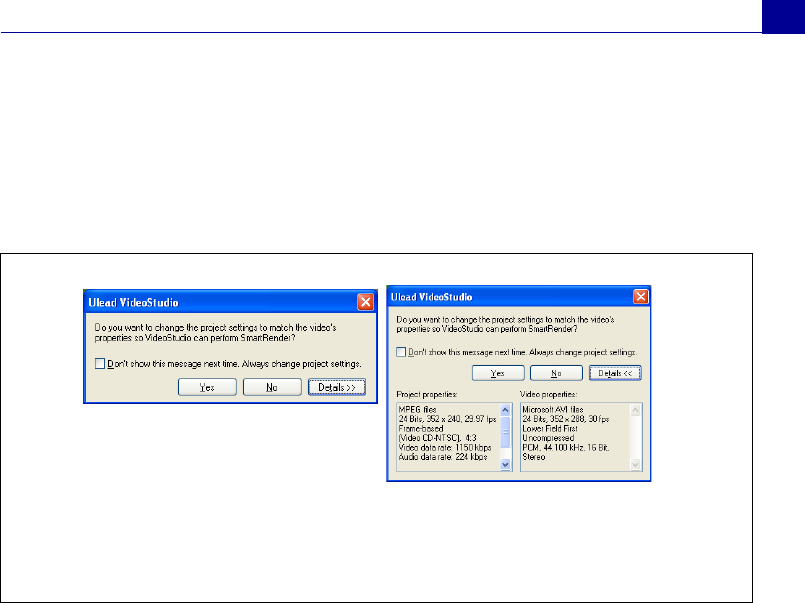Screen dimensions: 805x603
Task: Select the "Uncompressed" line
Action: [x=548, y=438]
